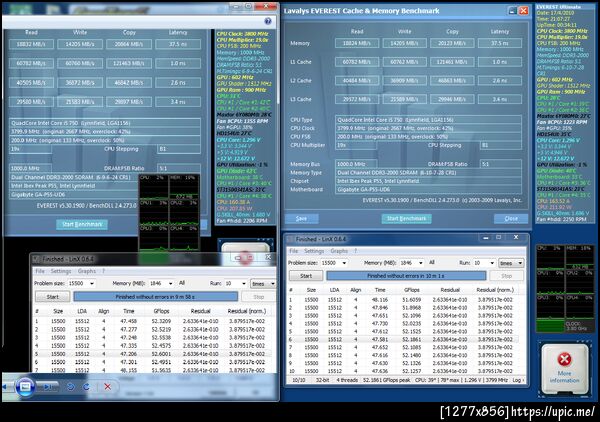
Task: Select row 10 with time 47.636 in right LinX
Action: pos(402,371)
